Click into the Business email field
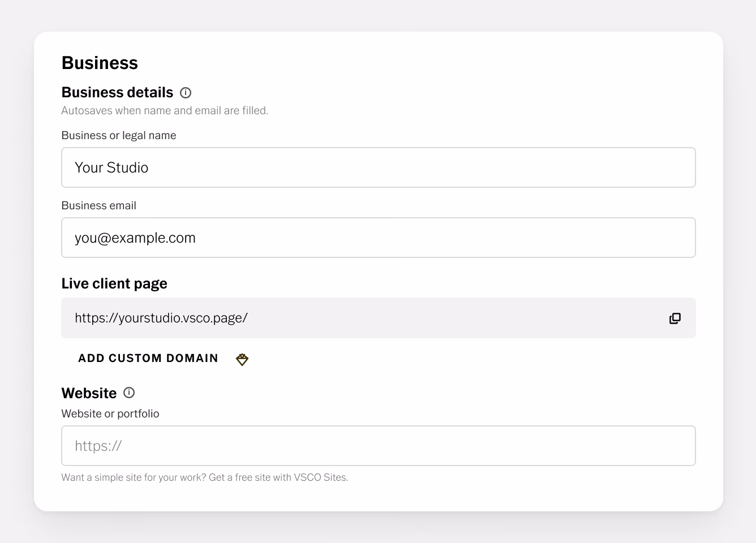Image resolution: width=756 pixels, height=543 pixels. pyautogui.click(x=379, y=238)
